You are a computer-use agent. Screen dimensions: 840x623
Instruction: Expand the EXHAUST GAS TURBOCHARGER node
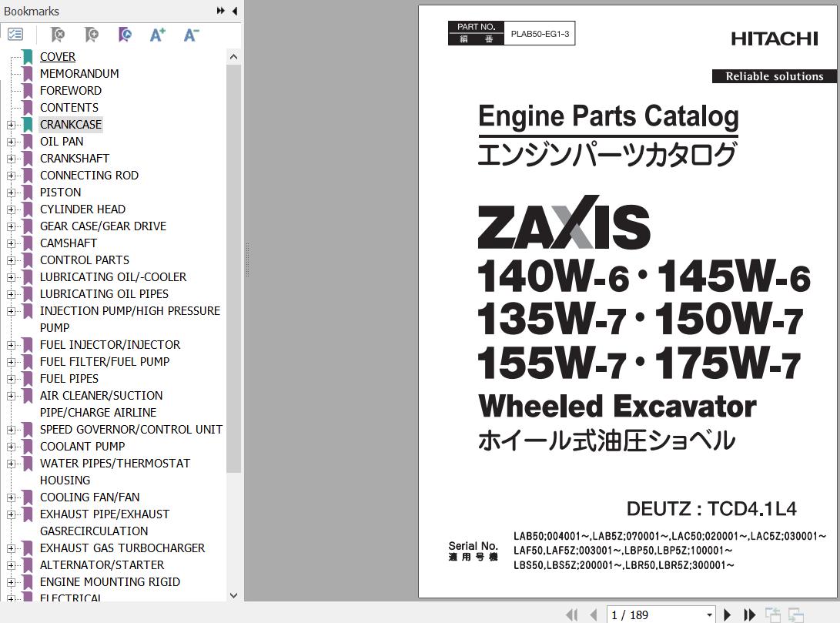click(11, 548)
